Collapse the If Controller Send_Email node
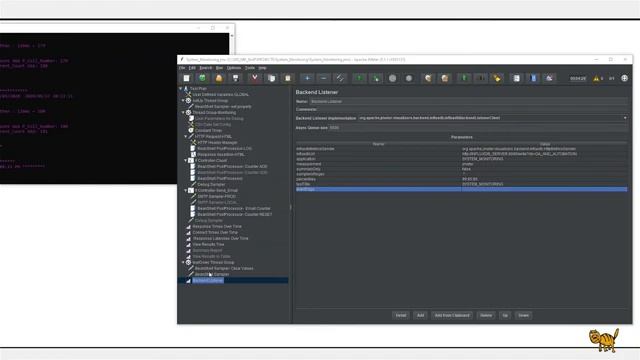The height and width of the screenshot is (360, 640). coord(186,190)
